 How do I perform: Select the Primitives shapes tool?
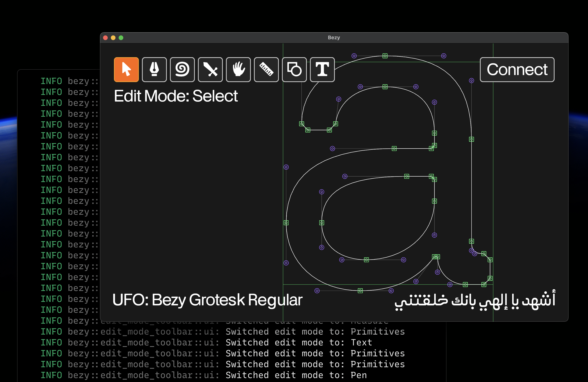294,69
